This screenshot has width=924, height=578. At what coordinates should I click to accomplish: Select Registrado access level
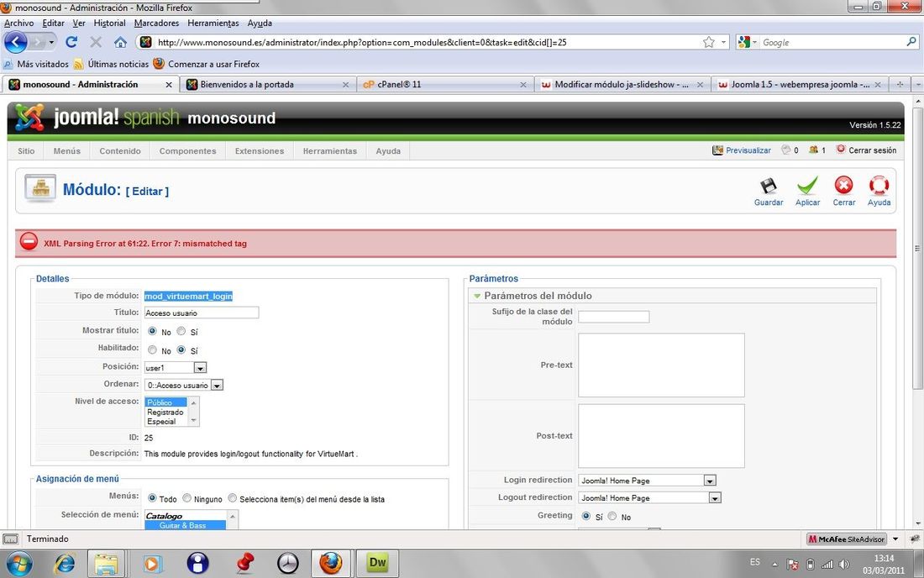[x=165, y=412]
